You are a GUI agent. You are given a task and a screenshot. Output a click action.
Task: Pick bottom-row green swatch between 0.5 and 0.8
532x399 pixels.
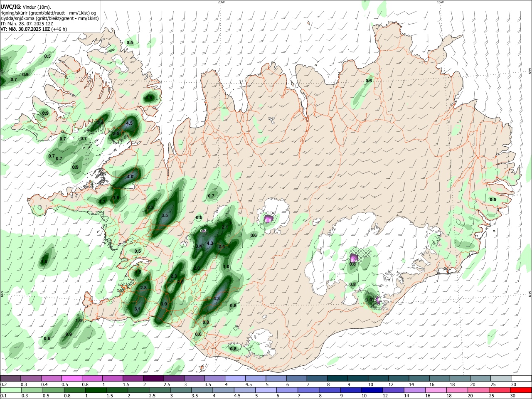point(53,390)
